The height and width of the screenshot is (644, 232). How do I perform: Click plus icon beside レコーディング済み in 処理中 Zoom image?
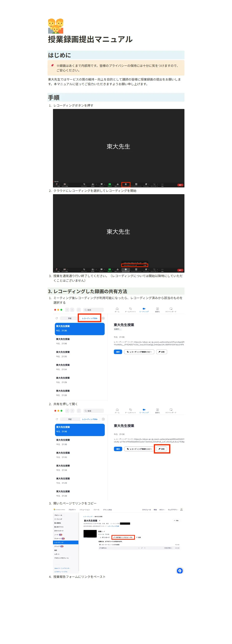pos(103,318)
